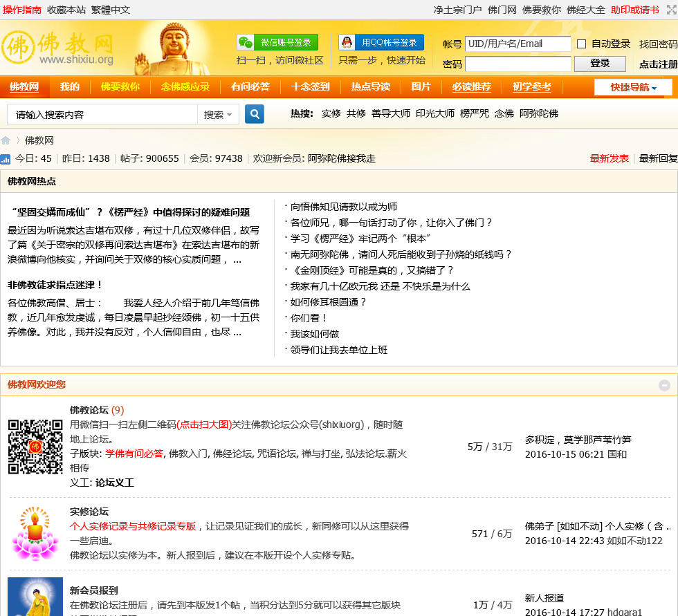Open the 找回密码 link
This screenshot has width=678, height=616.
coord(658,44)
